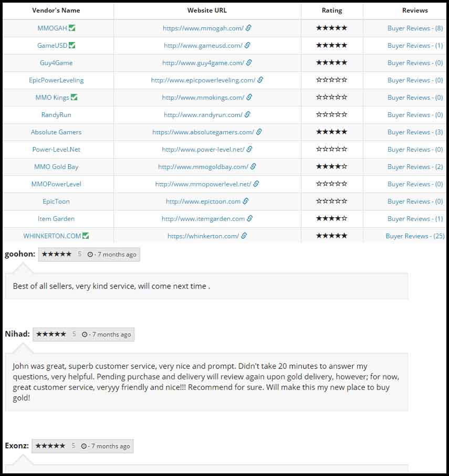This screenshot has width=449, height=476.
Task: Click the verified checkmark next to GameUSD
Action: pos(72,45)
